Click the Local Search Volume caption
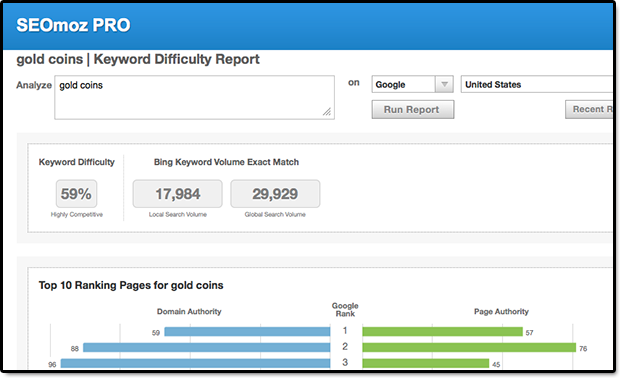The width and height of the screenshot is (620, 378). pyautogui.click(x=178, y=214)
